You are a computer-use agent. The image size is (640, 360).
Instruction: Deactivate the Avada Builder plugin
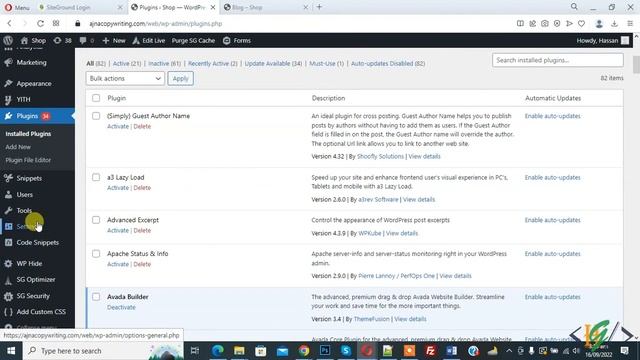click(x=121, y=307)
